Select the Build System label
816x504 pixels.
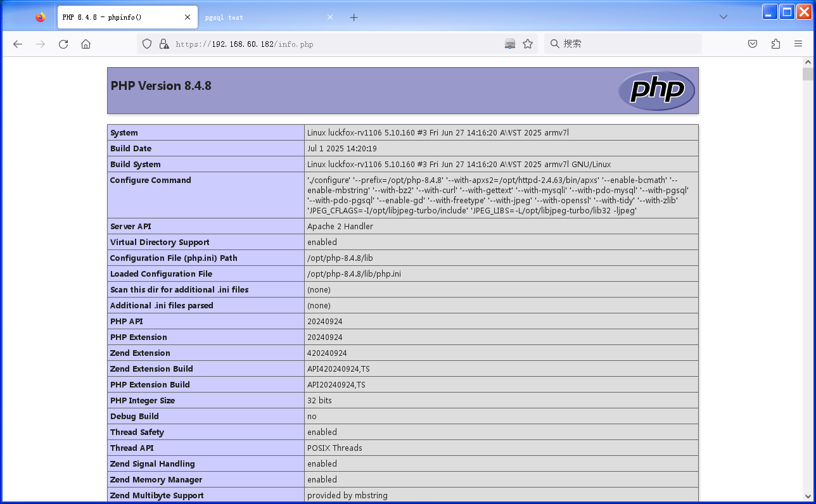pos(136,164)
